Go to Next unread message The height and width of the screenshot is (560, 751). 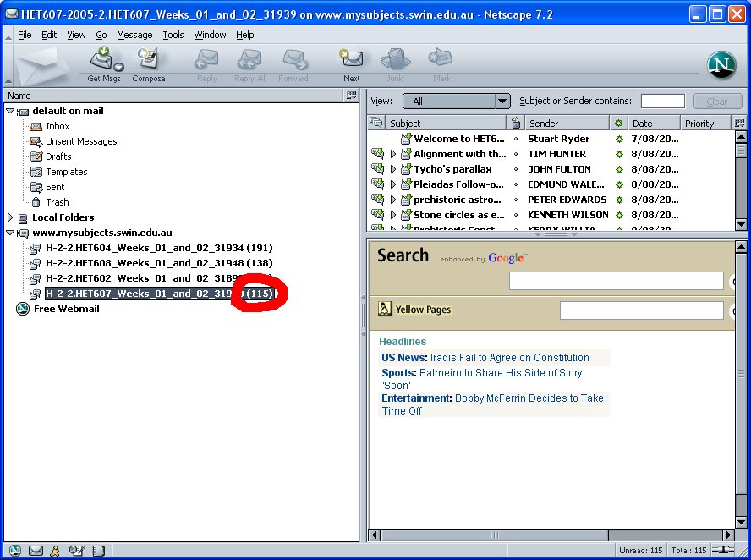pyautogui.click(x=351, y=64)
